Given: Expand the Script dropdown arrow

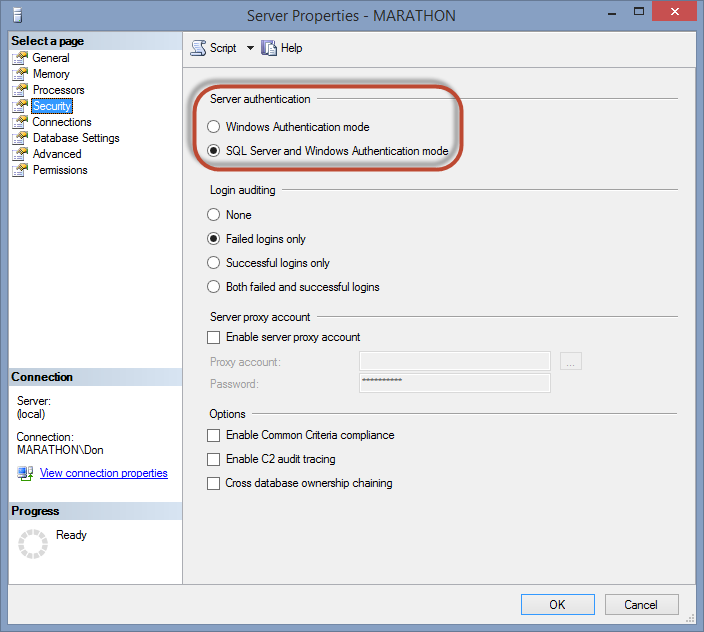Looking at the screenshot, I should (250, 48).
